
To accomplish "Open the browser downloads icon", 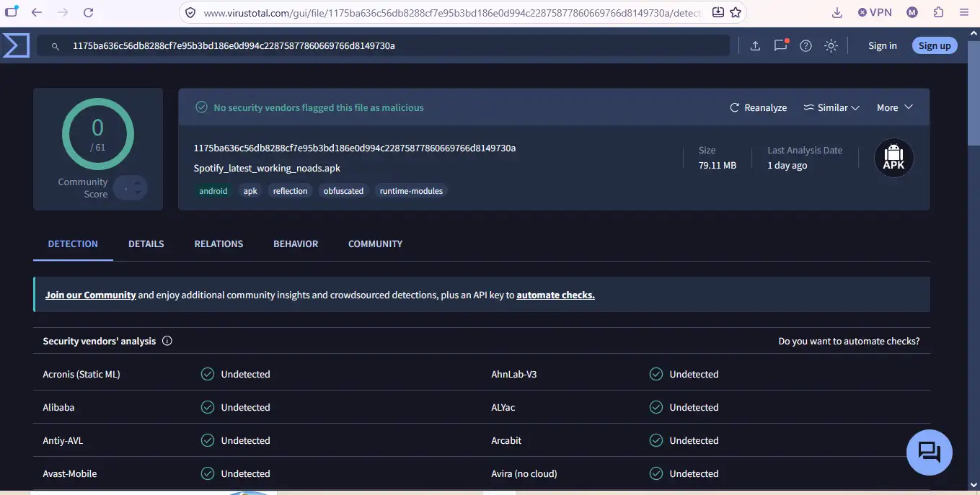I will click(837, 12).
